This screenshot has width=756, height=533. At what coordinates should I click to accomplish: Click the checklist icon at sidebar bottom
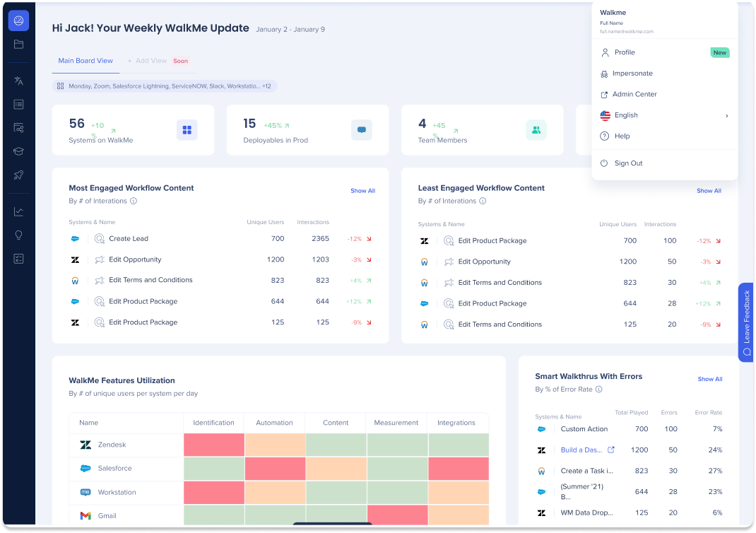(18, 258)
